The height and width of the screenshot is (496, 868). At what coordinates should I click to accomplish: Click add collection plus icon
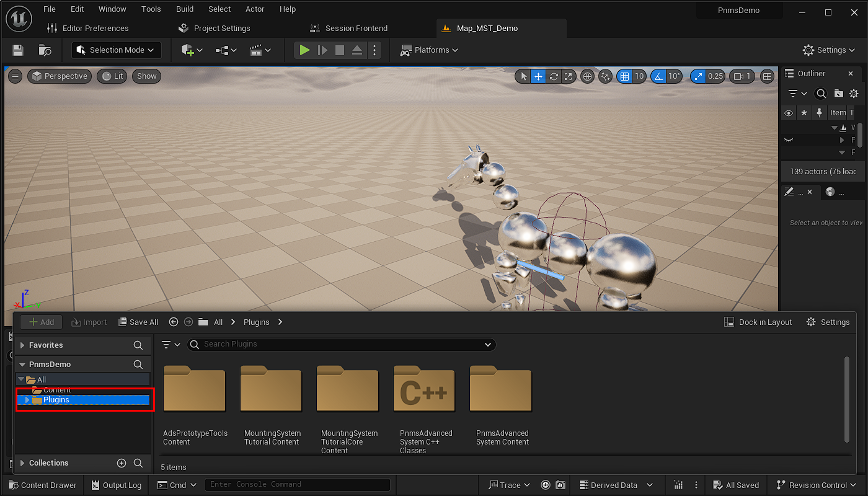(122, 463)
